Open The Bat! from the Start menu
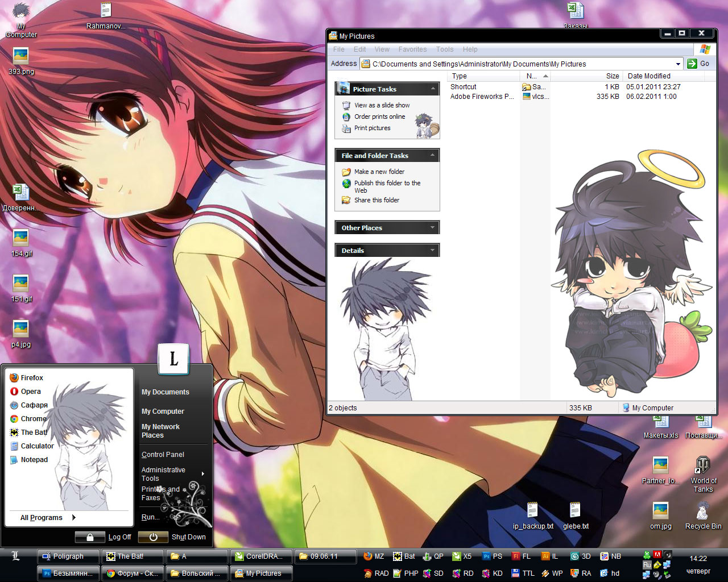This screenshot has width=728, height=582. [x=28, y=432]
